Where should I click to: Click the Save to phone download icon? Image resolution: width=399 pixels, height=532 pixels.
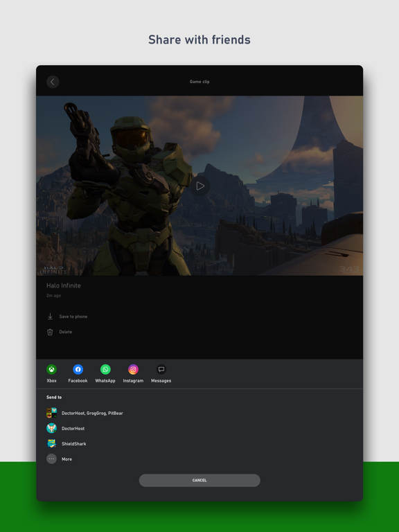pyautogui.click(x=50, y=316)
